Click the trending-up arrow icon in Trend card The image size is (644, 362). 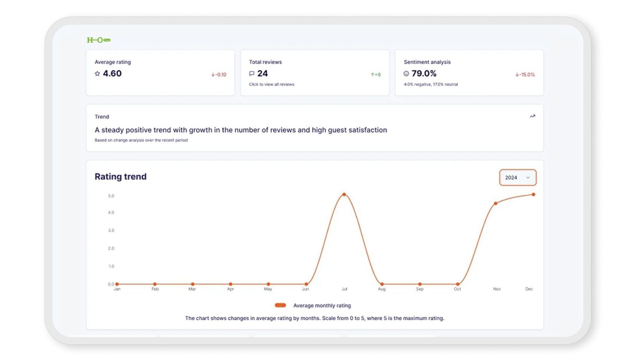click(x=532, y=116)
